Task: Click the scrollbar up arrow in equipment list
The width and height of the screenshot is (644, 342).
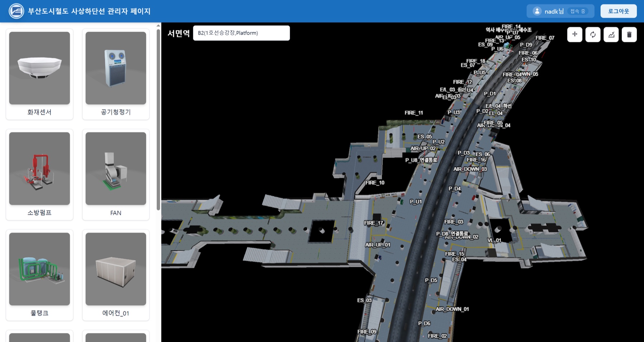Action: (158, 25)
